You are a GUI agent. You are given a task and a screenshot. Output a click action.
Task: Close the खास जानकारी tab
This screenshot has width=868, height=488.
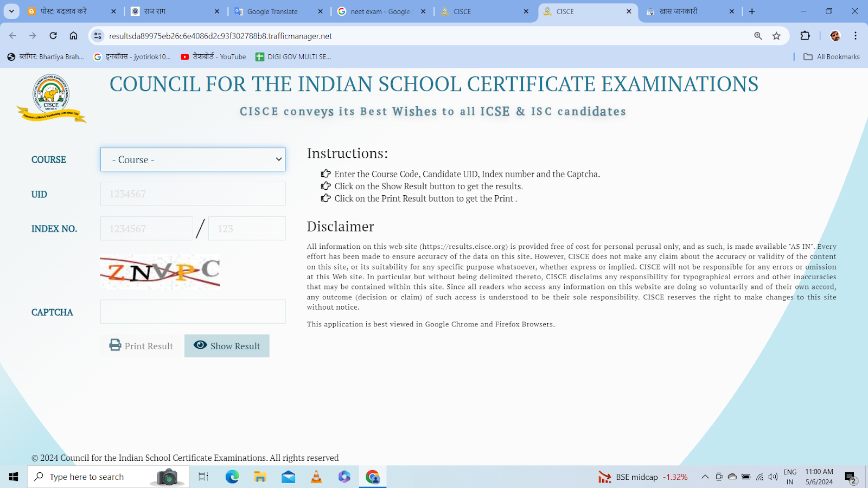click(731, 11)
